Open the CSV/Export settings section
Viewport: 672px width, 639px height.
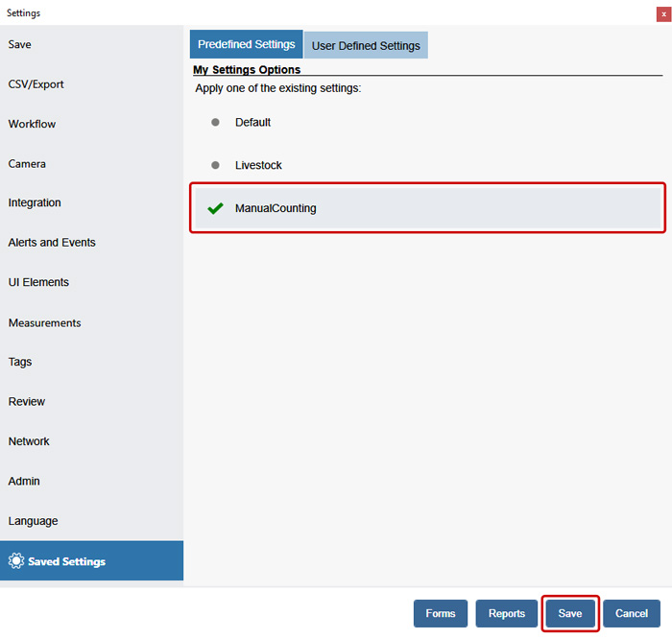pos(36,84)
